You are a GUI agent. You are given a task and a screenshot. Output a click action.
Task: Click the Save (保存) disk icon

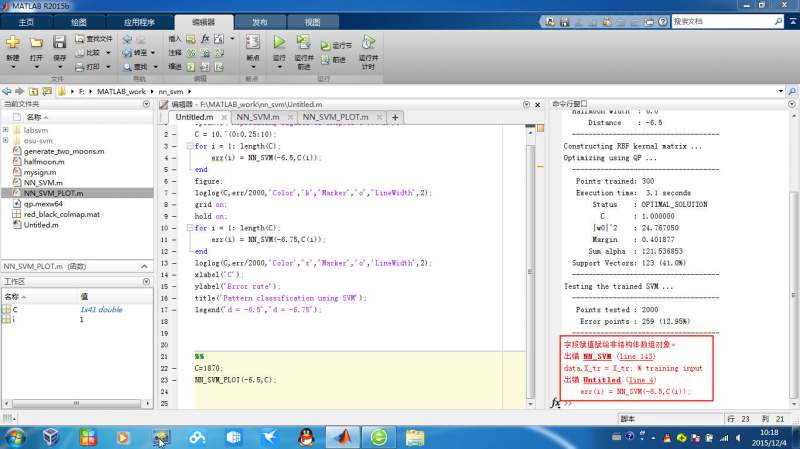59,43
